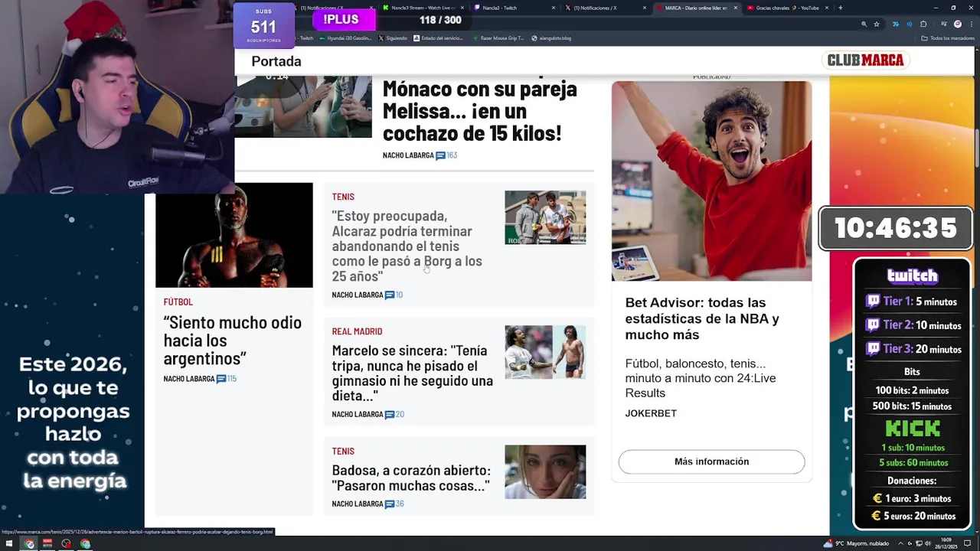Open the Hyundai i30 Gasolina bookmark

346,38
